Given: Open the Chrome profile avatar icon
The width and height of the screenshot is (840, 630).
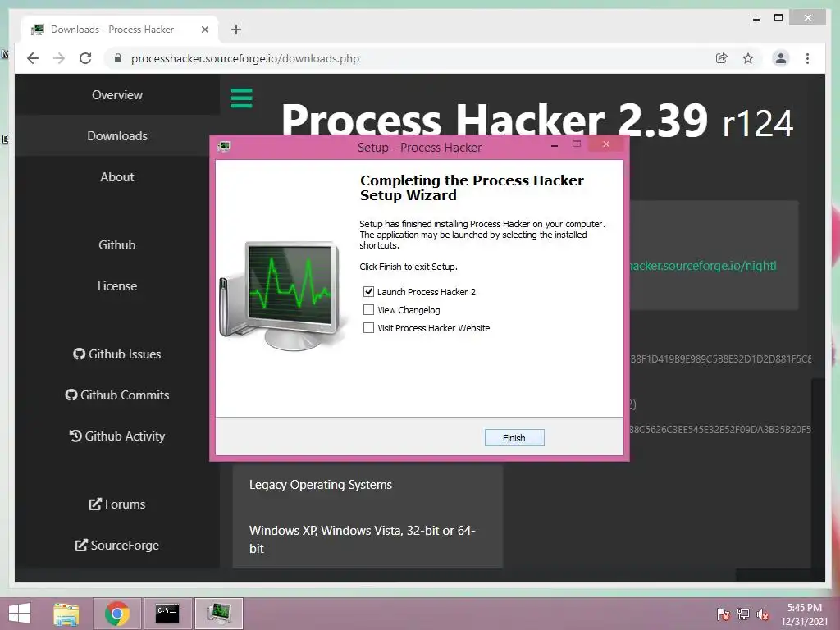Looking at the screenshot, I should pos(781,58).
